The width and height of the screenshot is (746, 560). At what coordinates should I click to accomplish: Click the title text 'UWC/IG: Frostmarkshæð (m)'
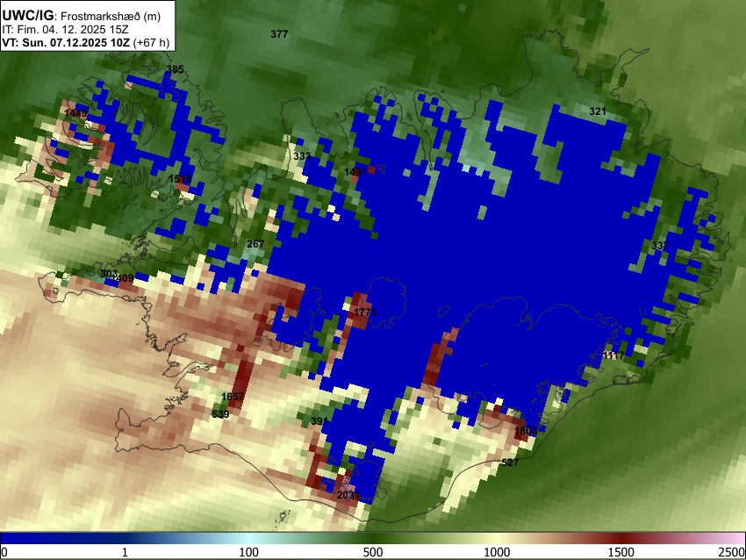tap(82, 16)
